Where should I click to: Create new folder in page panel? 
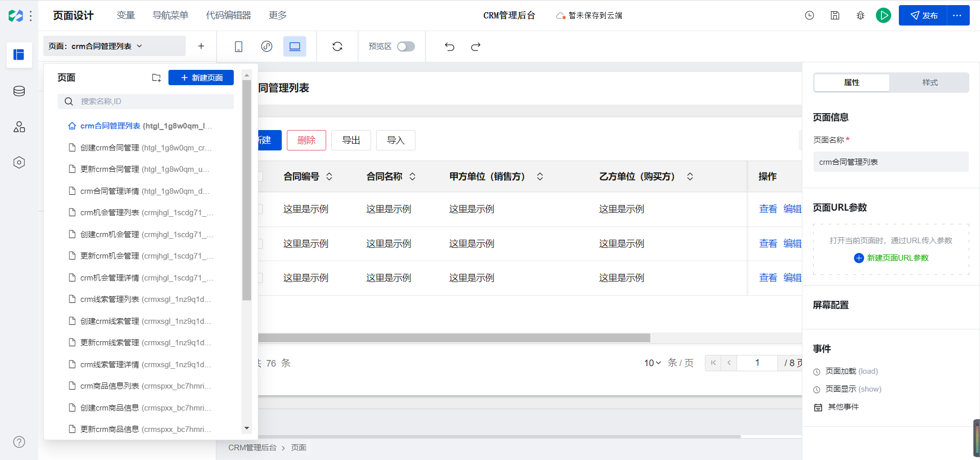click(x=156, y=78)
